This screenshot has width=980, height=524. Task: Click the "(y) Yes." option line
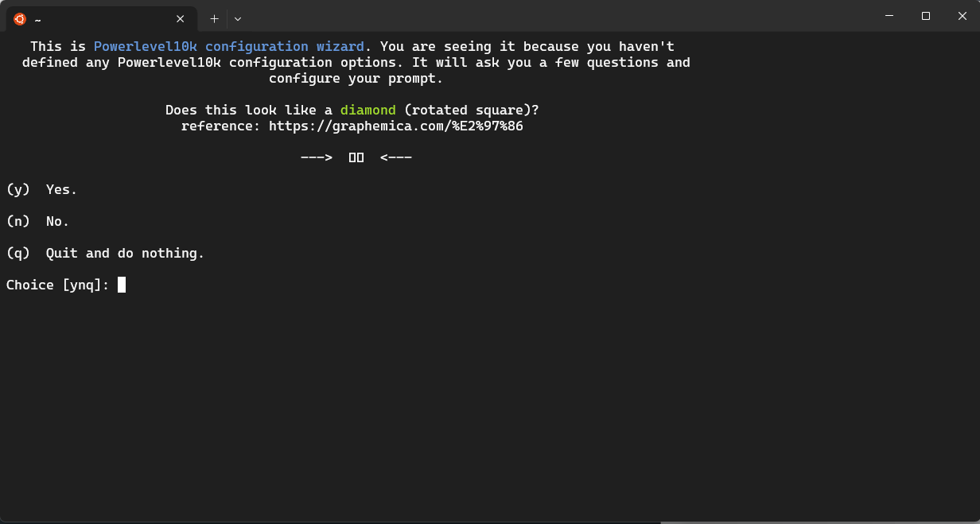42,189
